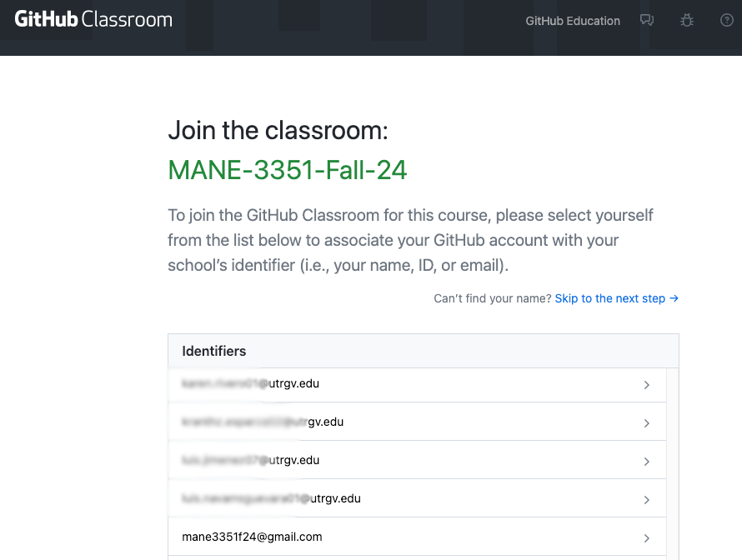Screen dimensions: 742x560
Task: Click chevron on the first identifier row
Action: pos(646,385)
